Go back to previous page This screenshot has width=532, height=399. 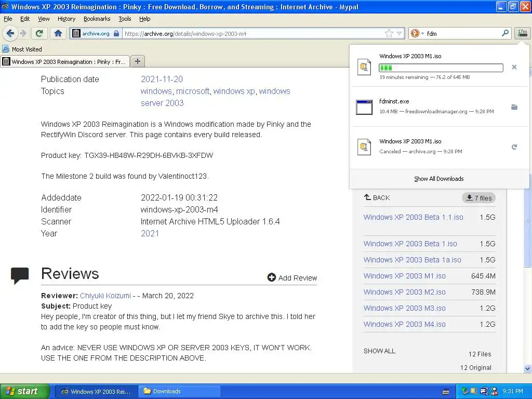10,33
